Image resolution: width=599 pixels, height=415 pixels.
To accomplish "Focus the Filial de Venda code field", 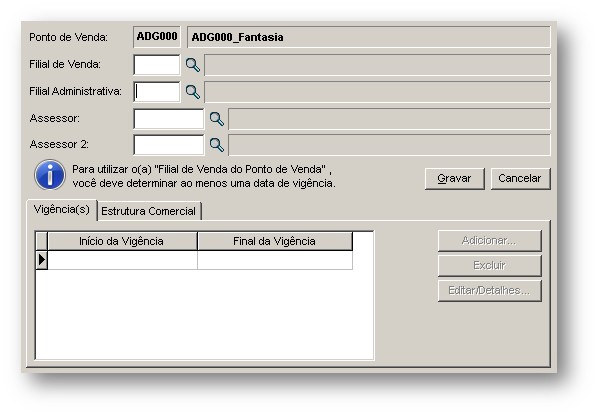I will tap(157, 65).
